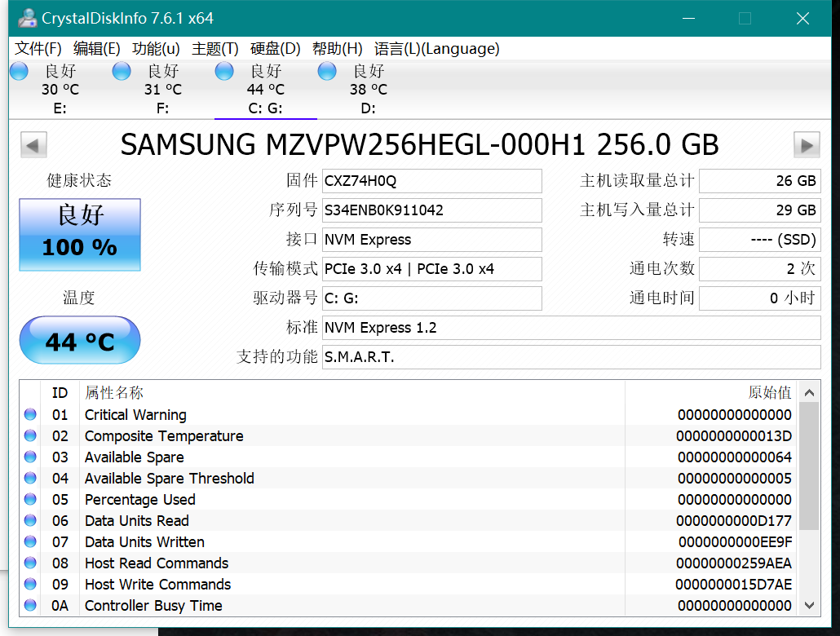This screenshot has height=636, width=840.
Task: Click raw value 0000000000D177
Action: click(x=734, y=521)
